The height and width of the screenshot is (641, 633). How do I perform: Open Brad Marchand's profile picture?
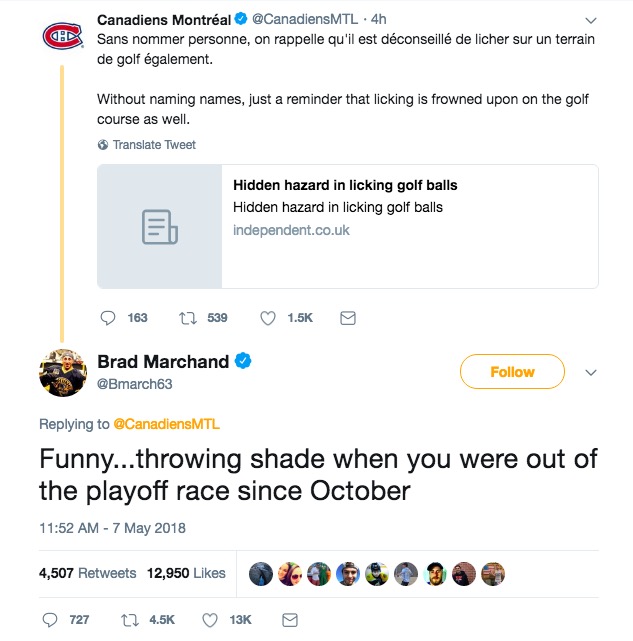coord(62,374)
